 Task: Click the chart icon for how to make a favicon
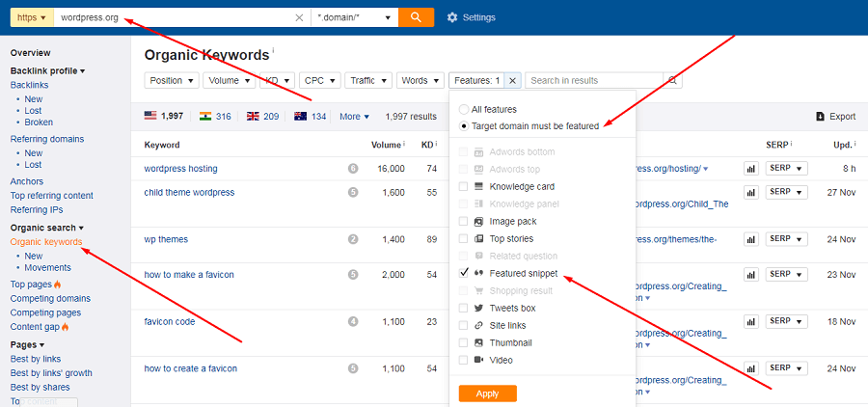click(x=750, y=275)
